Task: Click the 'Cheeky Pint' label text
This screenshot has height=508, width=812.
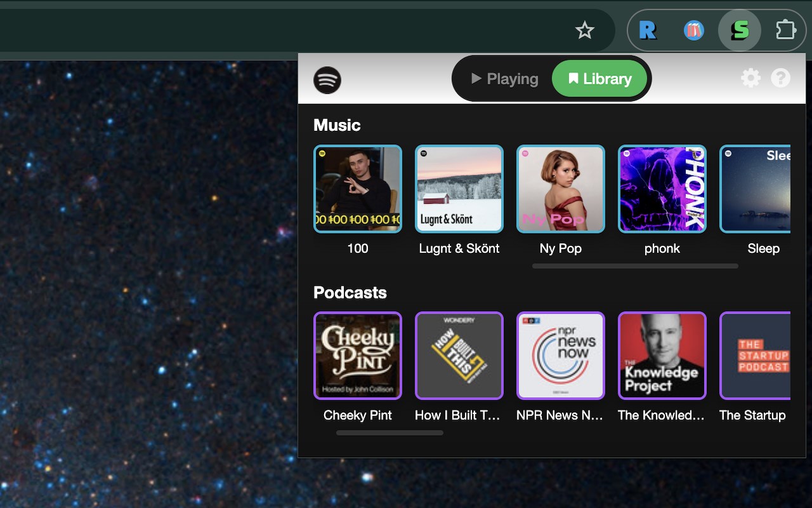Action: click(x=358, y=415)
